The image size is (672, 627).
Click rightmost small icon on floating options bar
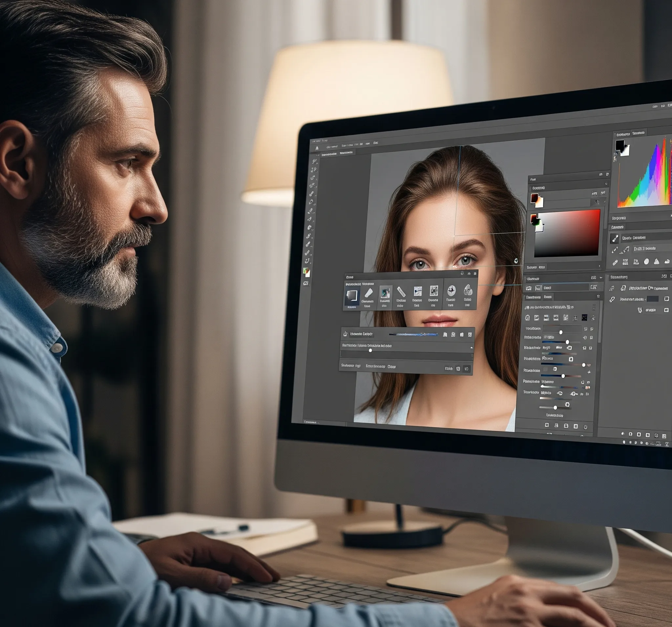470,334
